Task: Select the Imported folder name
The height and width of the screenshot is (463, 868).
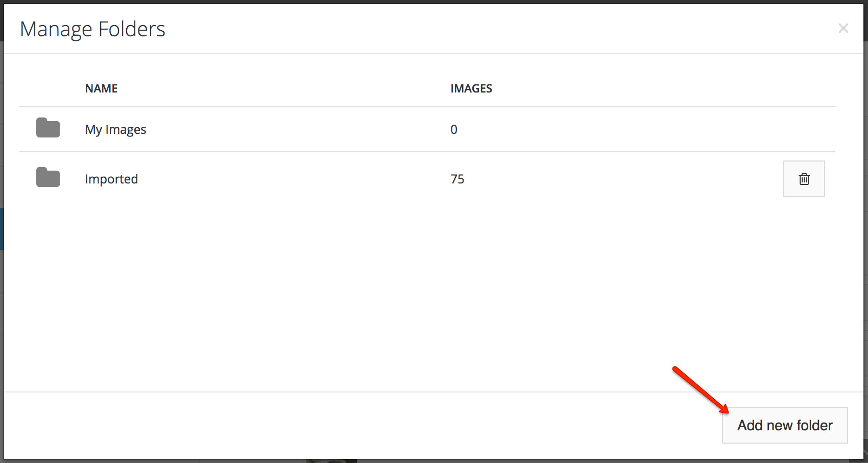Action: pyautogui.click(x=111, y=179)
